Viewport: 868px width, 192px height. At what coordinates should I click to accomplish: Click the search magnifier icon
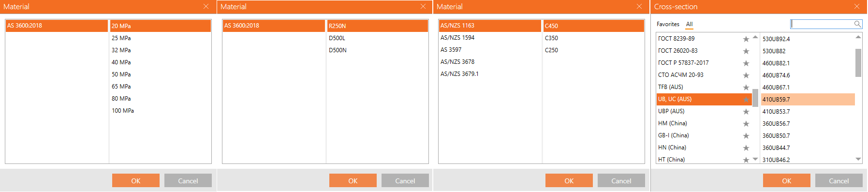pyautogui.click(x=857, y=24)
